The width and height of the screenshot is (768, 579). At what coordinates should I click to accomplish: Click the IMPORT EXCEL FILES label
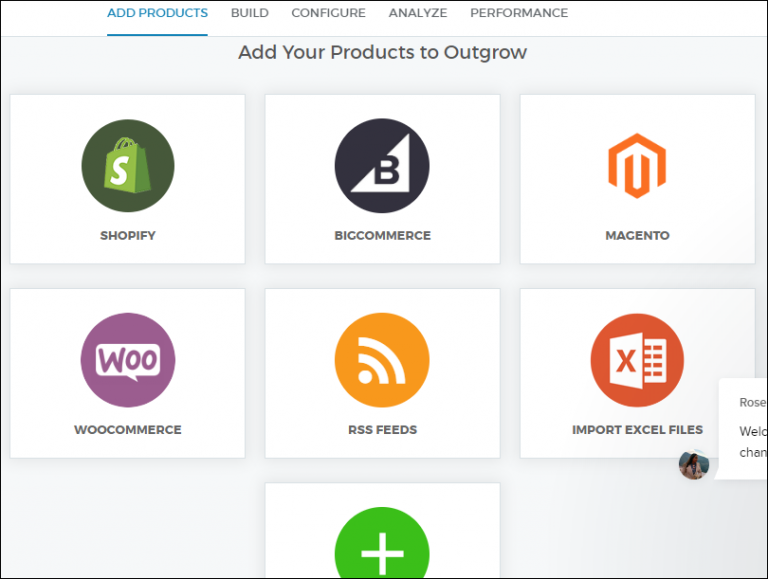click(637, 430)
